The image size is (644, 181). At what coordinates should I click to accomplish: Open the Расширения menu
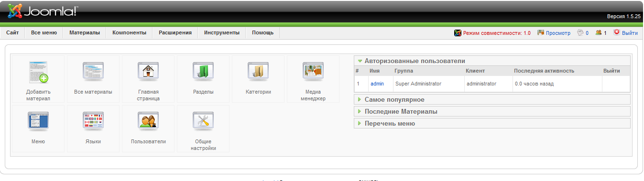click(x=175, y=32)
